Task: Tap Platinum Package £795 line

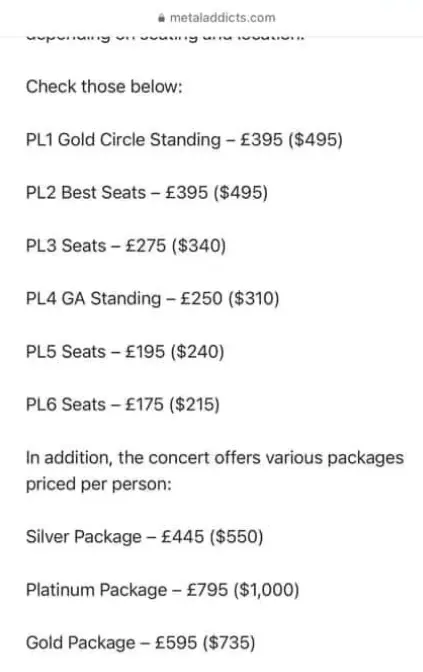Action: pos(162,590)
